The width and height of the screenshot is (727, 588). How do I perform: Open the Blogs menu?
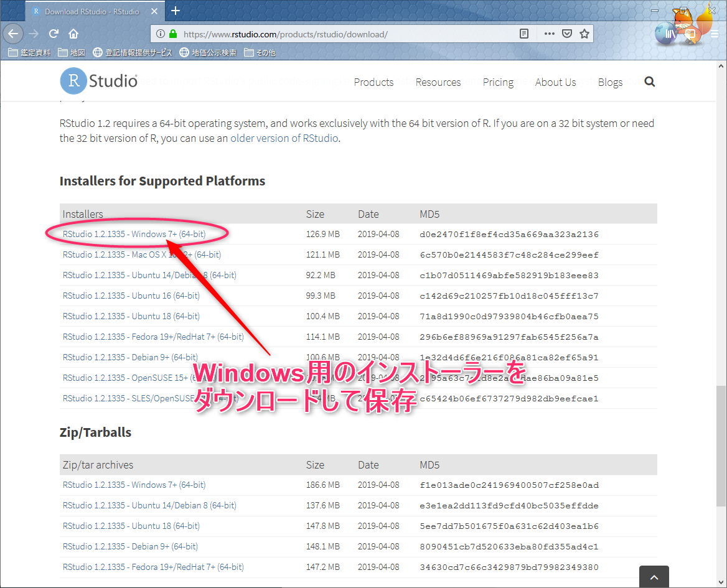coord(610,82)
